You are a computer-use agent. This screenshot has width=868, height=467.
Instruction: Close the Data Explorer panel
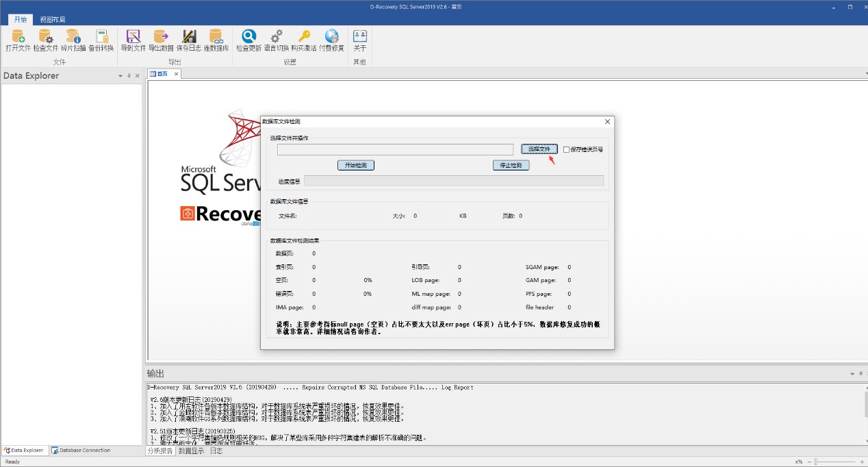tap(137, 76)
